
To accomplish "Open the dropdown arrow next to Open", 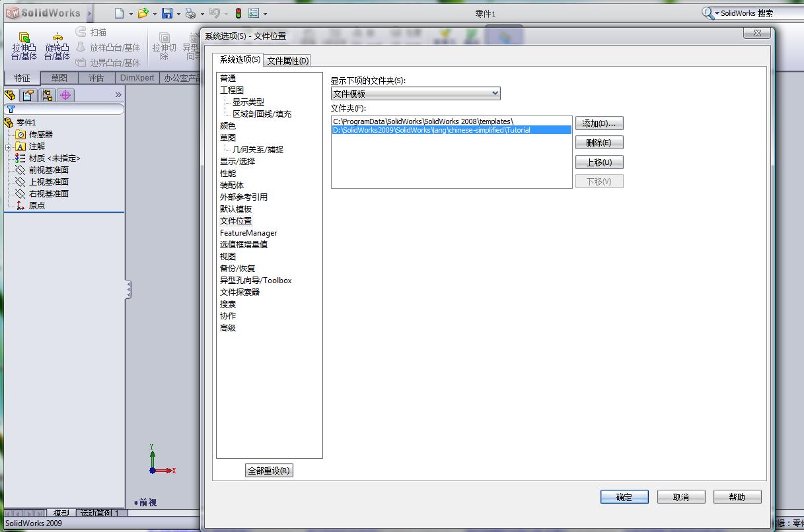I will point(155,14).
